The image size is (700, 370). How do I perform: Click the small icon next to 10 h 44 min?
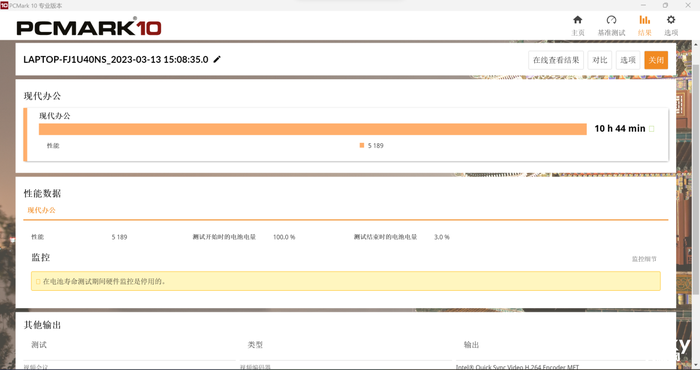point(651,129)
